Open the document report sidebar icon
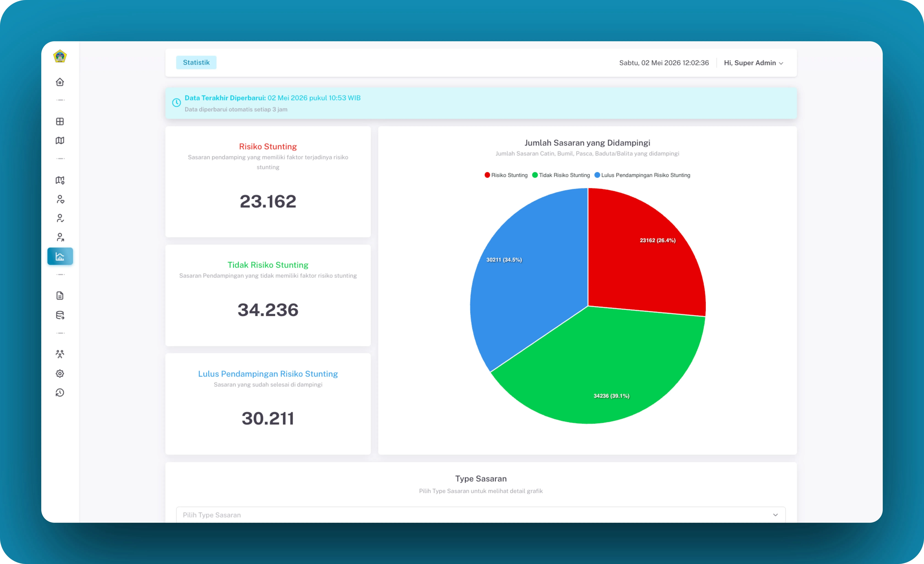 pos(60,296)
